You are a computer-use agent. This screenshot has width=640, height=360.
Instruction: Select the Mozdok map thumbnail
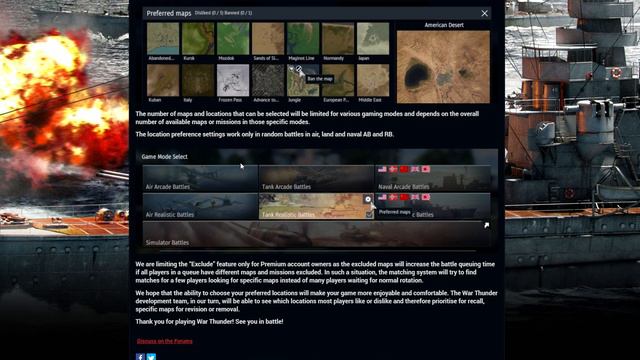[233, 39]
